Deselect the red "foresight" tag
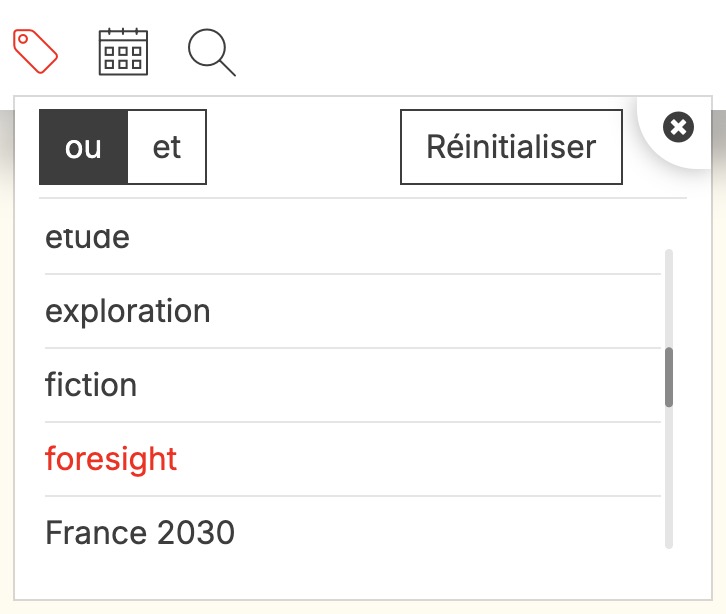 point(111,459)
